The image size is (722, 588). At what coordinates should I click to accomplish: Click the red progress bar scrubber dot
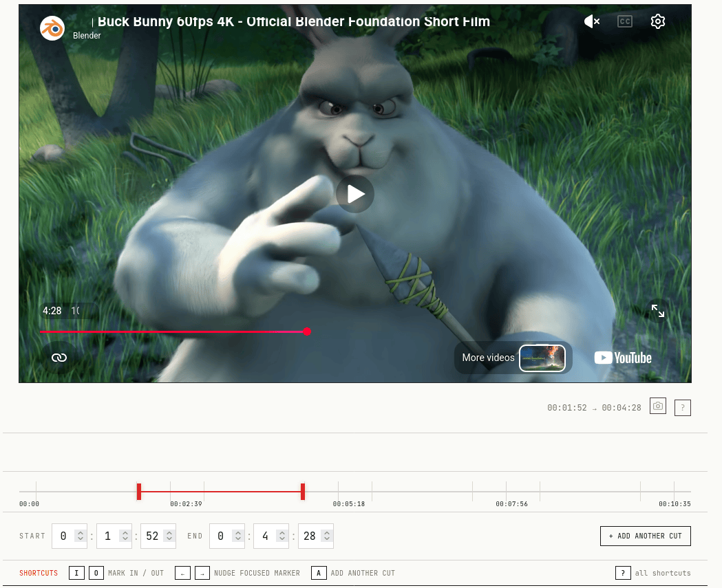pos(307,331)
